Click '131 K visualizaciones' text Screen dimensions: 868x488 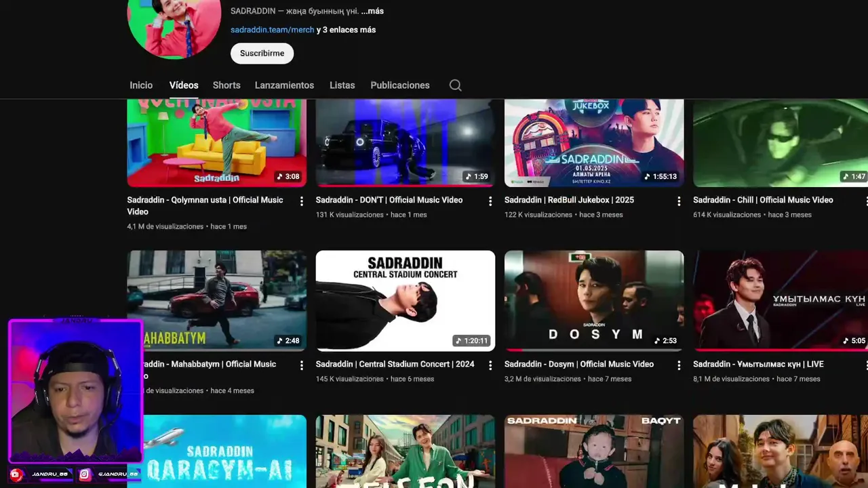coord(349,215)
